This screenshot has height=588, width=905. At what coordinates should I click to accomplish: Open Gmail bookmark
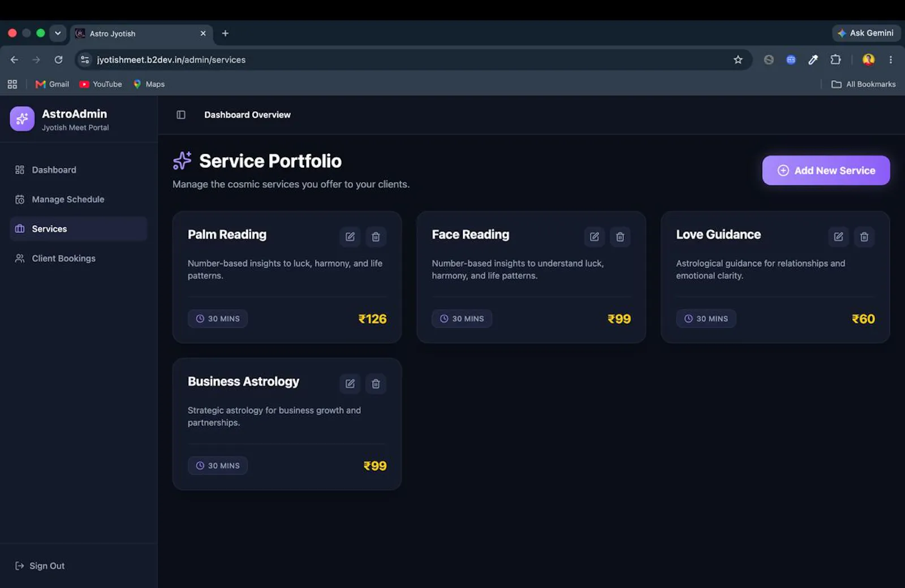[x=52, y=84]
